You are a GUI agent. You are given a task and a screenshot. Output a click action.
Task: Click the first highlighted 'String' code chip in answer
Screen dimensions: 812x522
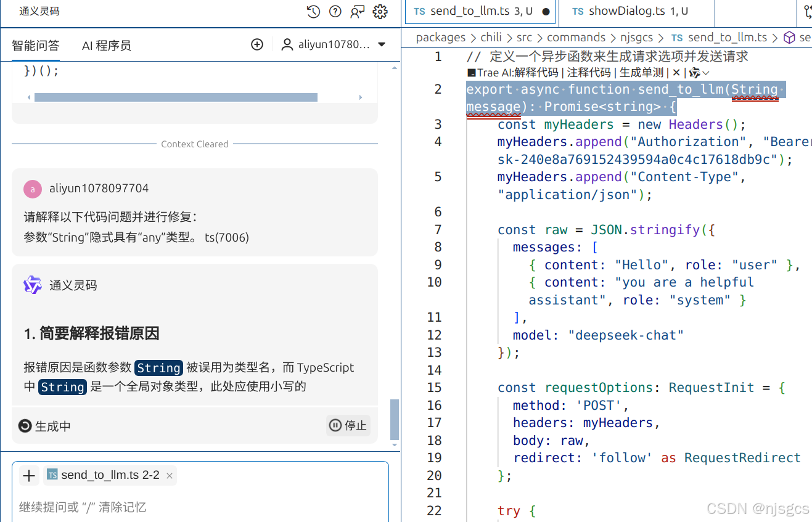coord(158,368)
